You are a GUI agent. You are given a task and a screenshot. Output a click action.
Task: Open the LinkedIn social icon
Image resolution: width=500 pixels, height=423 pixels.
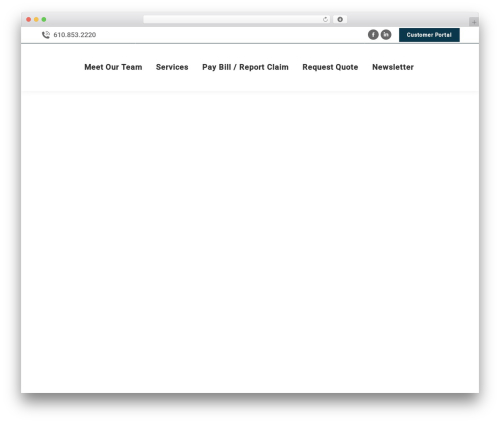point(386,35)
